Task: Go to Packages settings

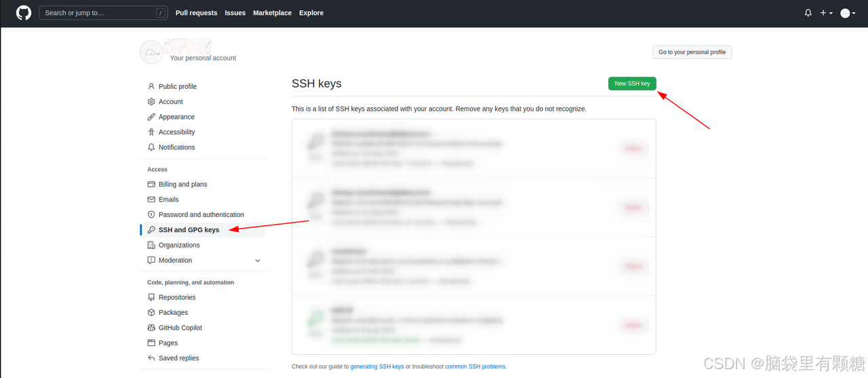Action: click(174, 312)
